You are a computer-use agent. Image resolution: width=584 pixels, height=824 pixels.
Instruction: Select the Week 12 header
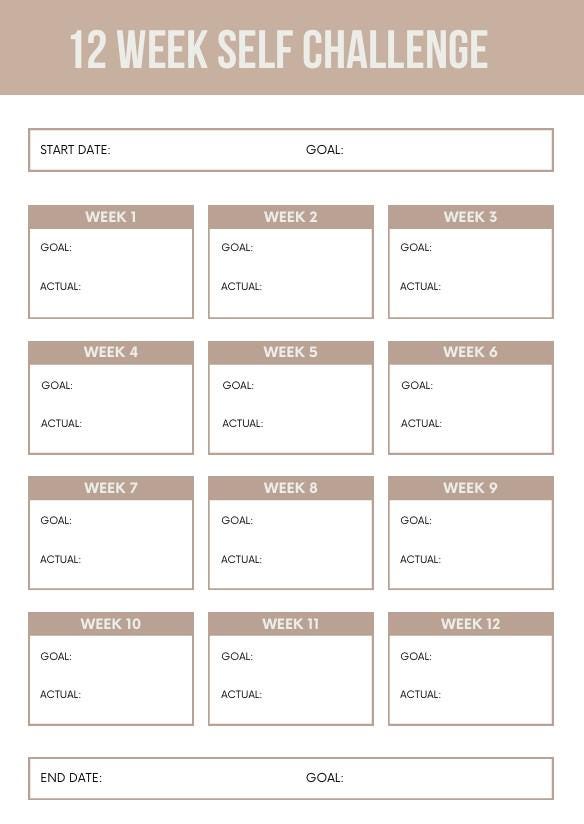[470, 624]
